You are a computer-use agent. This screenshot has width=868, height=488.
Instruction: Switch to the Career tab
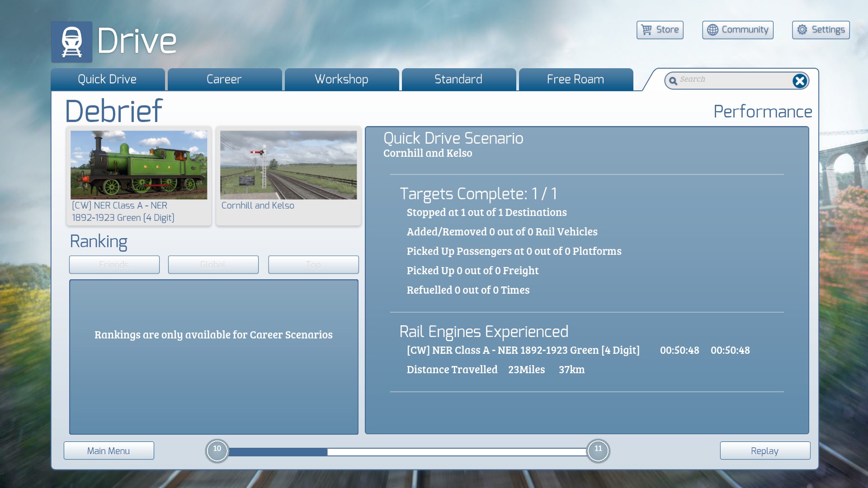pos(224,80)
